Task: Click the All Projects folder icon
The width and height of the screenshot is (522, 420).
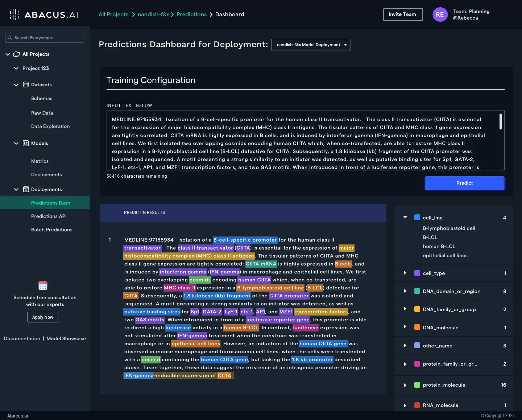Action: click(17, 54)
